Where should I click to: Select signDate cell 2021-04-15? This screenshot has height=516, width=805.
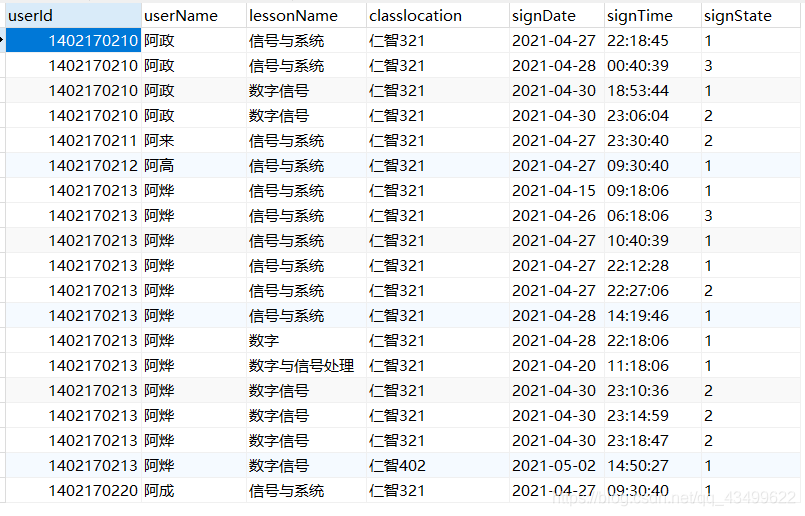coord(557,190)
